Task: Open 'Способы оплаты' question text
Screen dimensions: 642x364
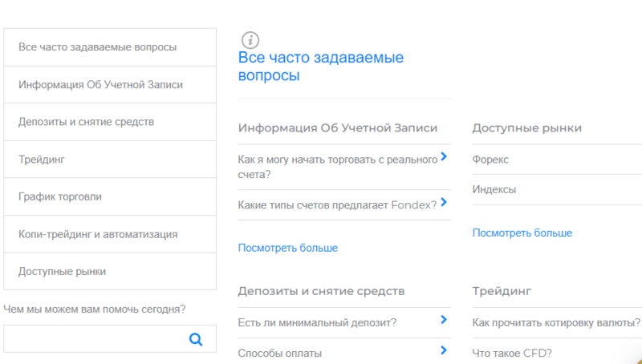Action: (279, 353)
